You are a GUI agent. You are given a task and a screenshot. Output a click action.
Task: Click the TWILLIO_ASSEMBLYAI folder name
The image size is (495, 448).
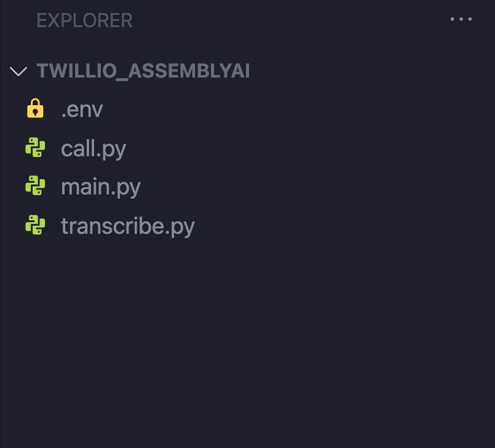click(x=143, y=71)
